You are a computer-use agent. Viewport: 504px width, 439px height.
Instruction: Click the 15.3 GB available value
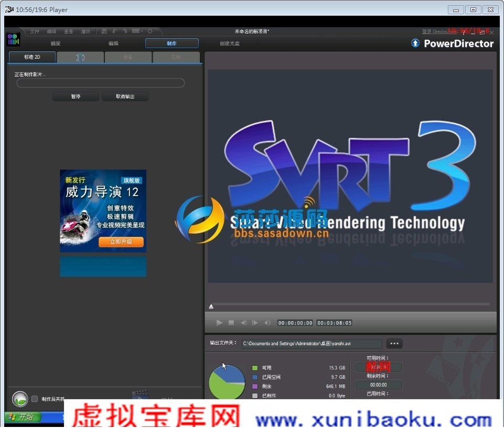pos(337,368)
